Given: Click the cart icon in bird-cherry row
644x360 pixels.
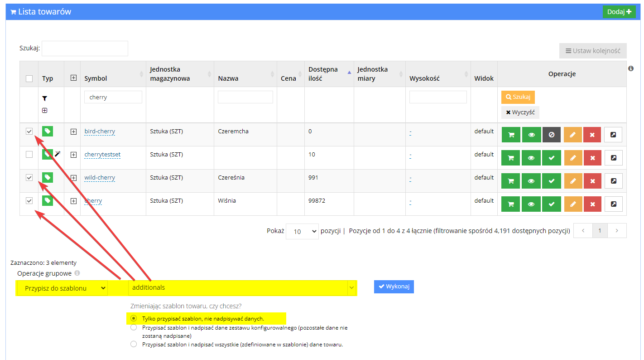Looking at the screenshot, I should coord(511,135).
